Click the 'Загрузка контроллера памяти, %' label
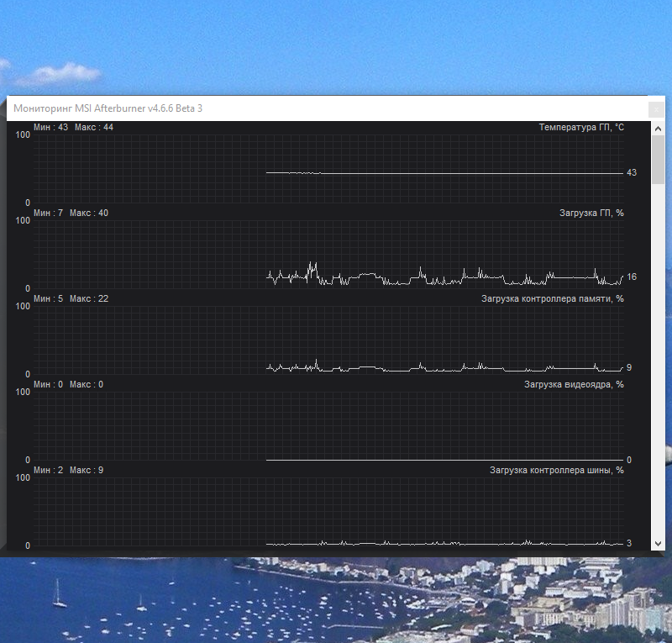Screen dimensions: 672x643 [553, 299]
